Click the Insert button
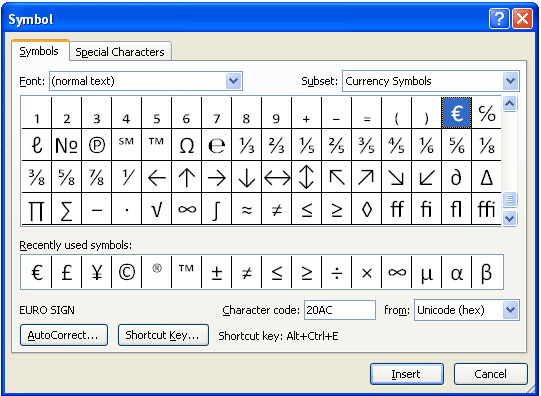Image resolution: width=541 pixels, height=396 pixels. 407,374
